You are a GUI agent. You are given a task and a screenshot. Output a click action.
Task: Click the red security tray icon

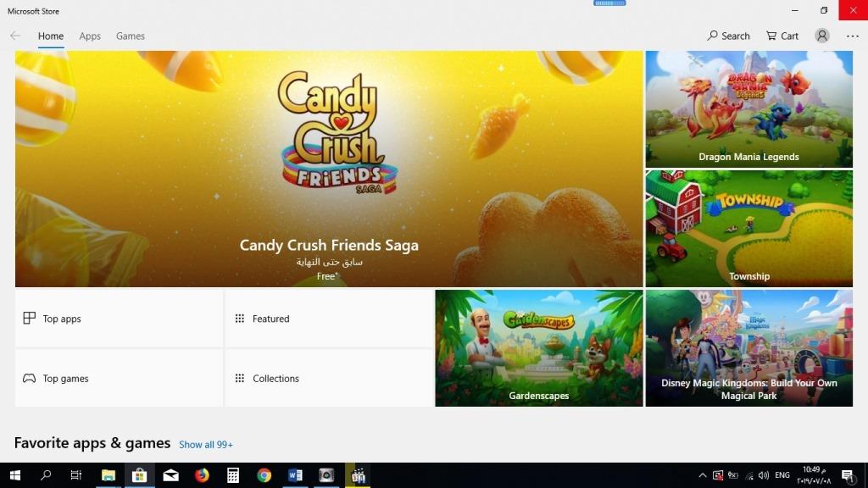pyautogui.click(x=718, y=475)
